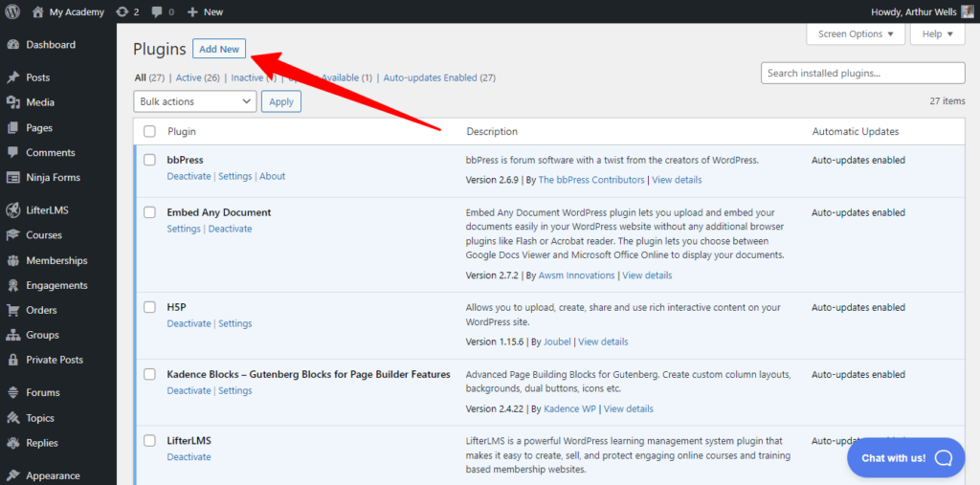Click the Ninja Forms icon
Image resolution: width=980 pixels, height=485 pixels.
click(13, 178)
